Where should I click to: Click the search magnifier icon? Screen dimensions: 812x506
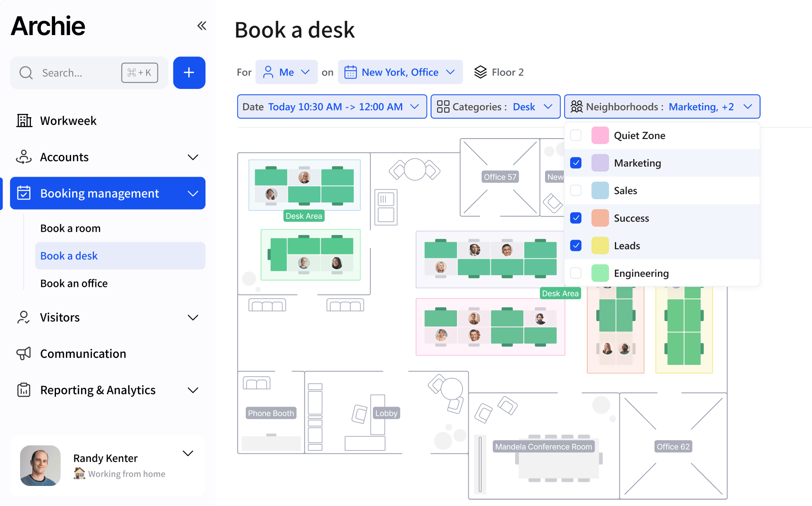click(26, 73)
